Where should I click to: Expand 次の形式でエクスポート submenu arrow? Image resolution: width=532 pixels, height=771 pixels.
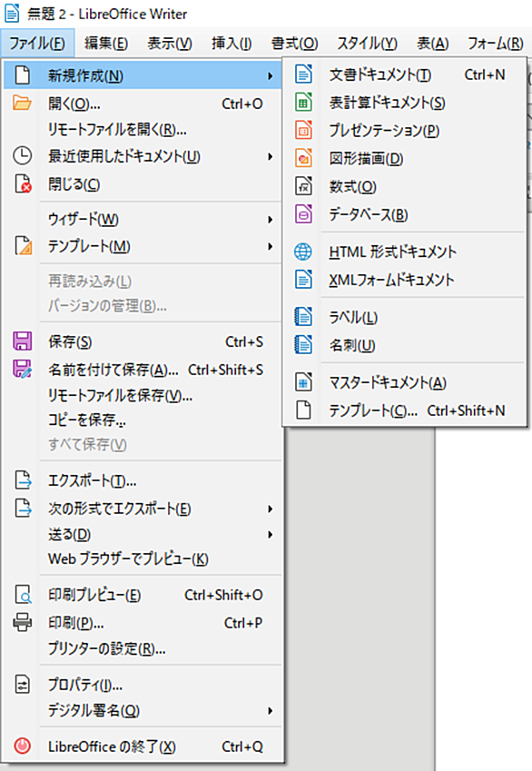(x=270, y=509)
